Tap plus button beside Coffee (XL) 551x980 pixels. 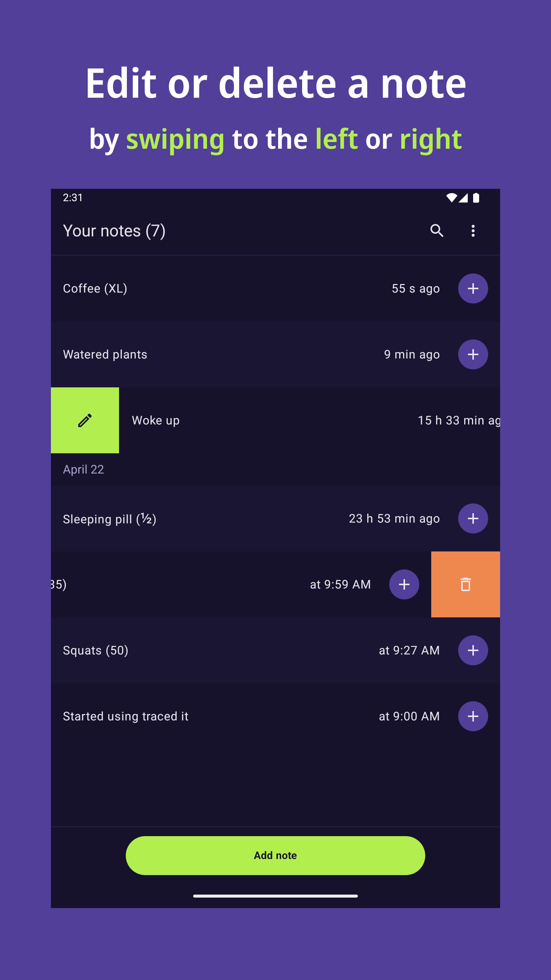coord(473,288)
